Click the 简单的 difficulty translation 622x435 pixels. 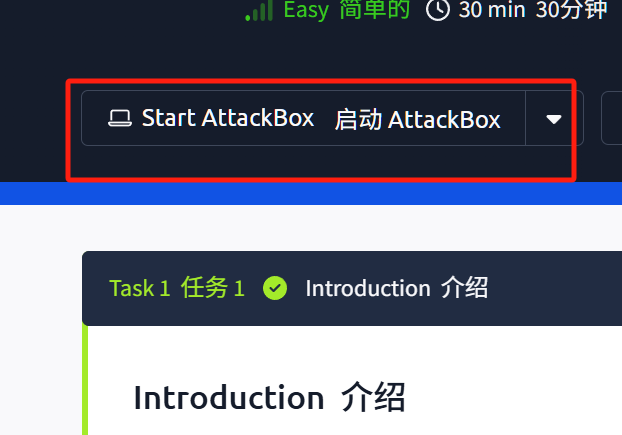pos(374,10)
